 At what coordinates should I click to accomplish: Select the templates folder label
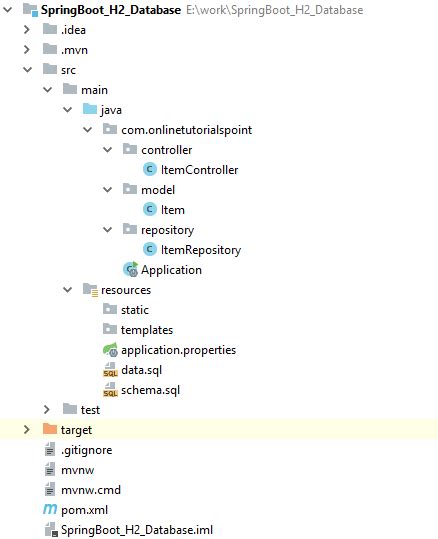click(147, 330)
